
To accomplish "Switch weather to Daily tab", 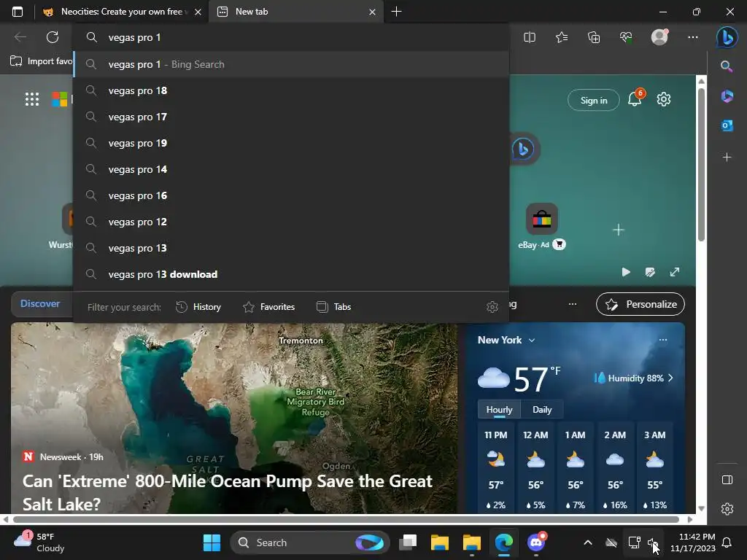I will pyautogui.click(x=542, y=410).
